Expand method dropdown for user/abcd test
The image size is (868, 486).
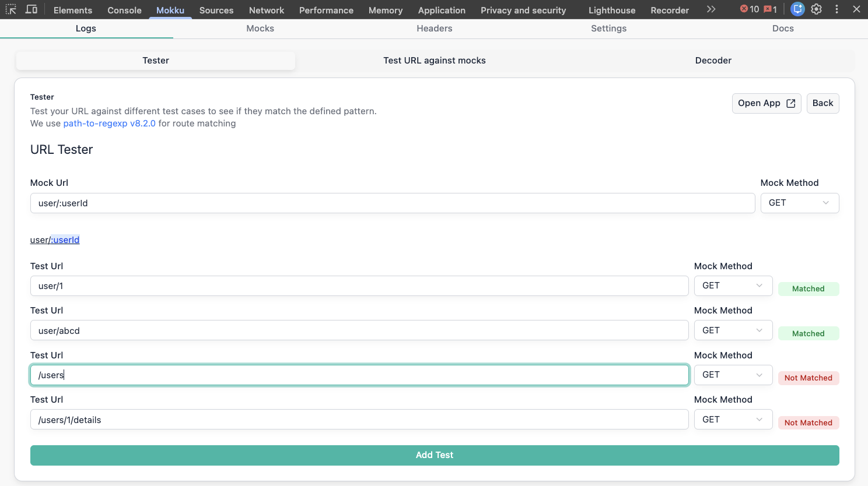(733, 330)
